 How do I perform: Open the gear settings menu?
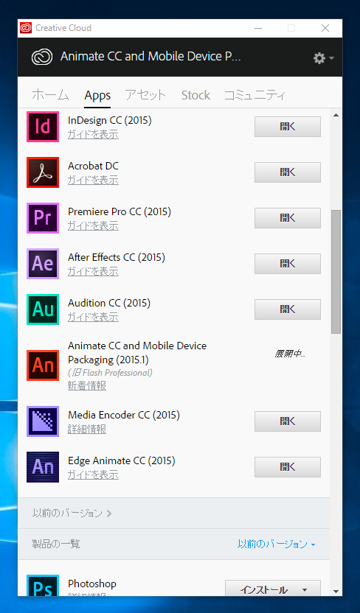[323, 58]
